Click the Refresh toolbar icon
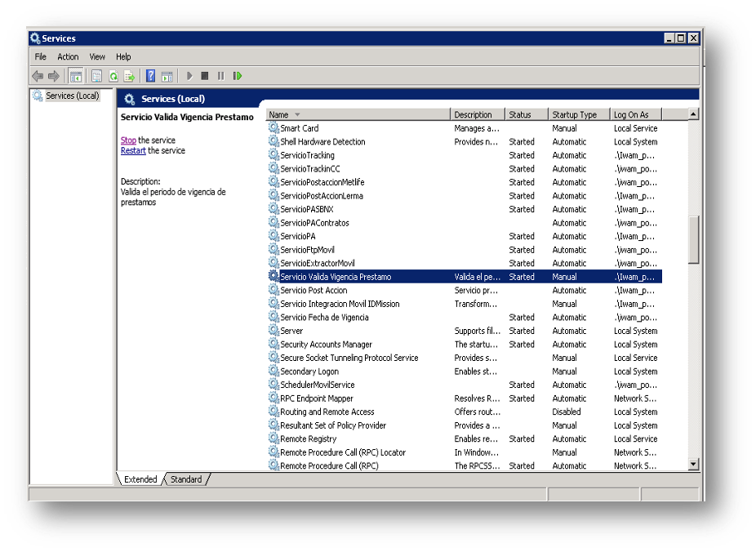 113,76
